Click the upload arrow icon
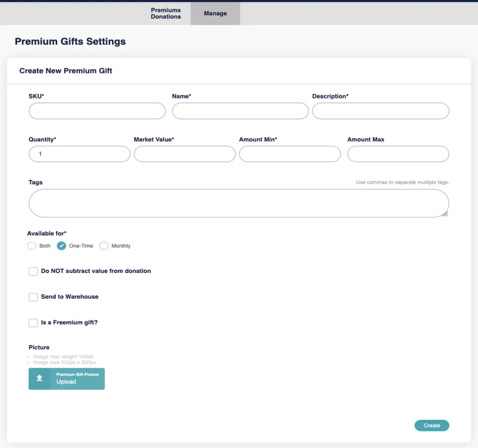Viewport: 478px width, 448px height. click(x=40, y=378)
